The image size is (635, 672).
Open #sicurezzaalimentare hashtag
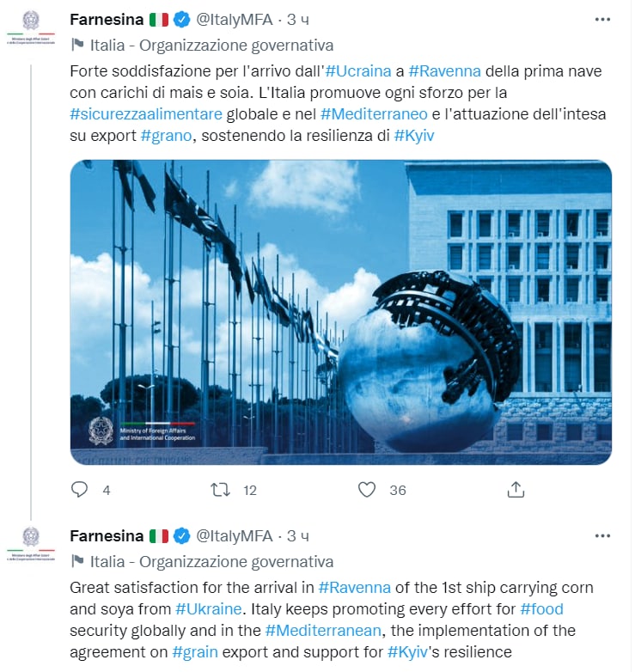146,114
